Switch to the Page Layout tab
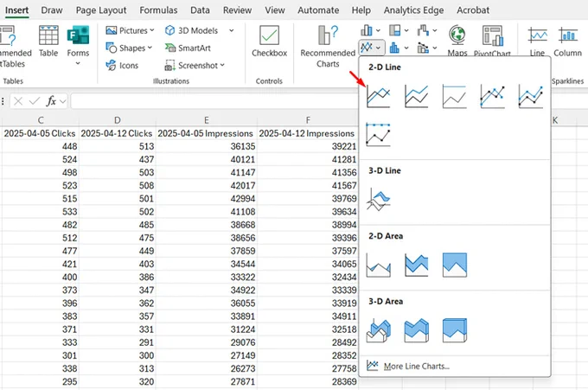Viewport: 588px width, 390px height. [101, 10]
